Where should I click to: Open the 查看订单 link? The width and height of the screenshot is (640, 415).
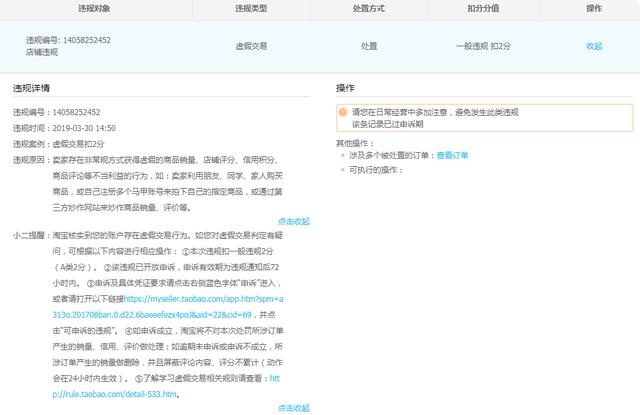[x=452, y=156]
